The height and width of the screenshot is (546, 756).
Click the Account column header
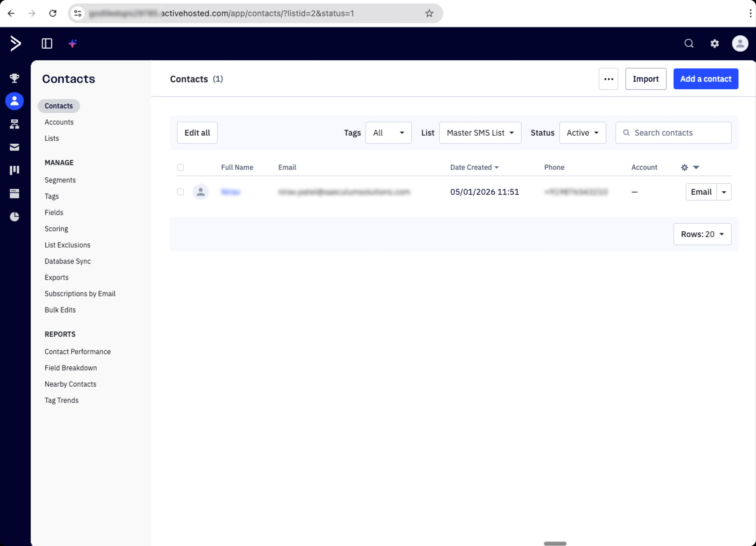coord(644,167)
